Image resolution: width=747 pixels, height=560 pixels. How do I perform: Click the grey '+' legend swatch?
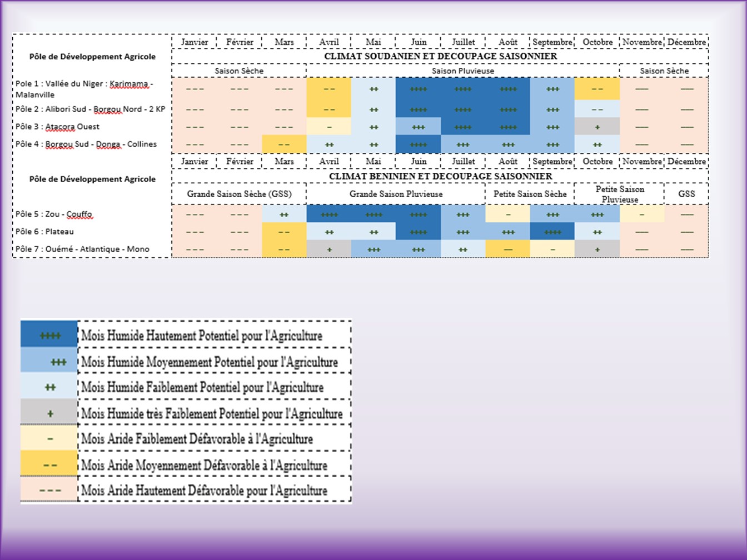pyautogui.click(x=49, y=412)
